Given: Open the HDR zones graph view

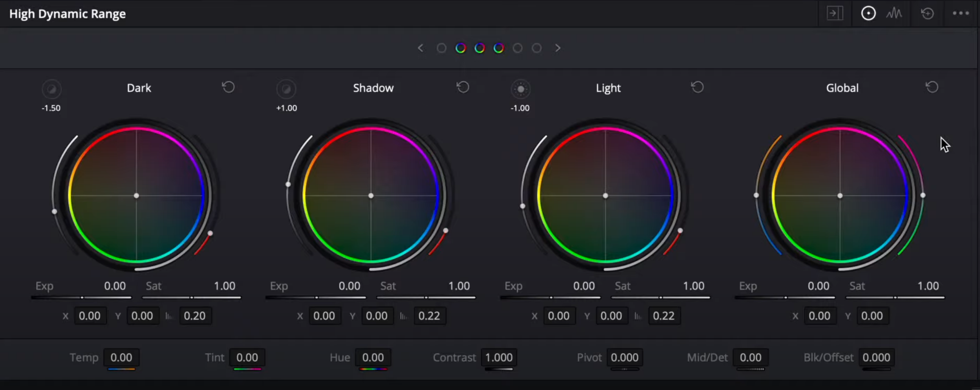Looking at the screenshot, I should coord(894,14).
